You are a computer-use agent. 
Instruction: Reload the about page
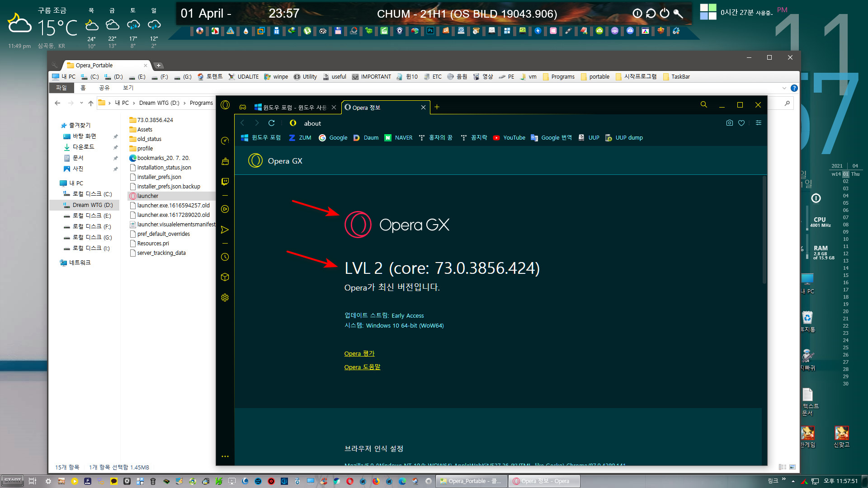(x=272, y=123)
